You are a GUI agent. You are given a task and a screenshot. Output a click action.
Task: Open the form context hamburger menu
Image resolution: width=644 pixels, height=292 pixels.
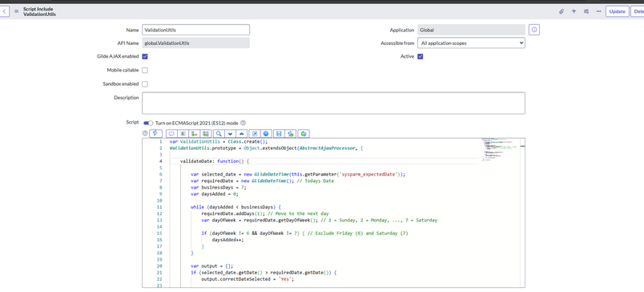click(17, 11)
